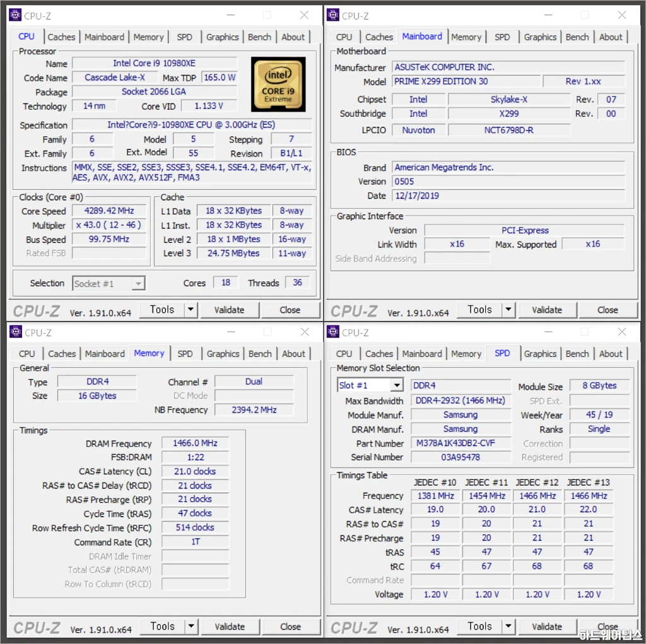
Task: Click the Threads value 36
Action: (x=298, y=283)
